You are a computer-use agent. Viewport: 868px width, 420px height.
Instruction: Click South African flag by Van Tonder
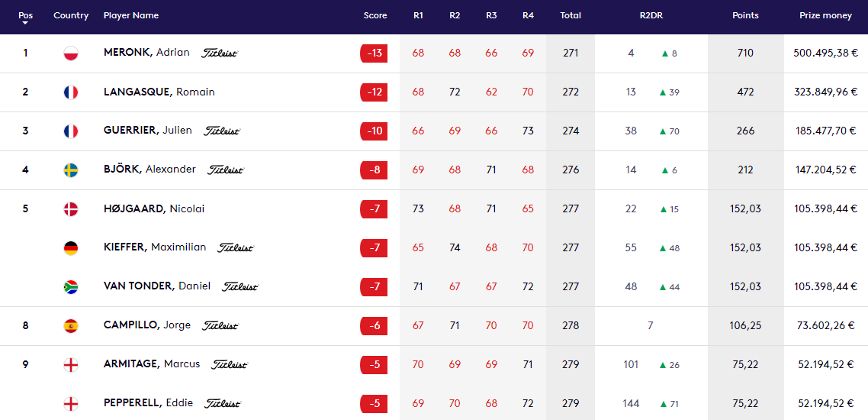point(71,287)
